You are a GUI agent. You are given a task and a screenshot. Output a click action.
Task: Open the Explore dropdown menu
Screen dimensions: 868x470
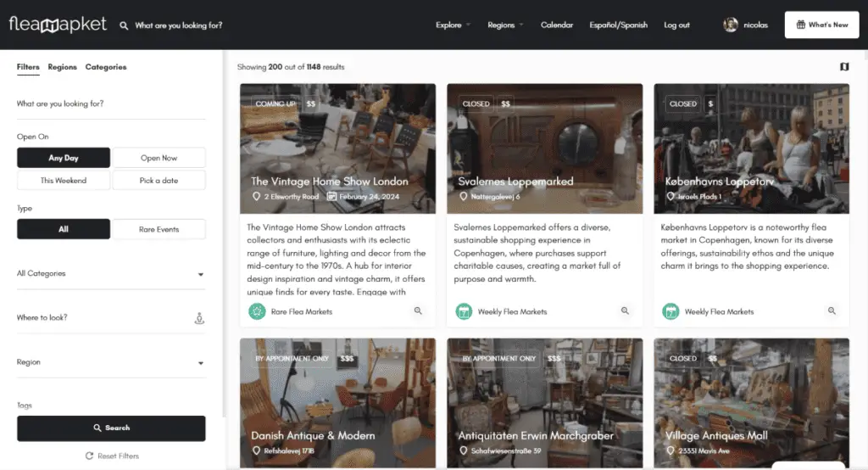(x=453, y=25)
